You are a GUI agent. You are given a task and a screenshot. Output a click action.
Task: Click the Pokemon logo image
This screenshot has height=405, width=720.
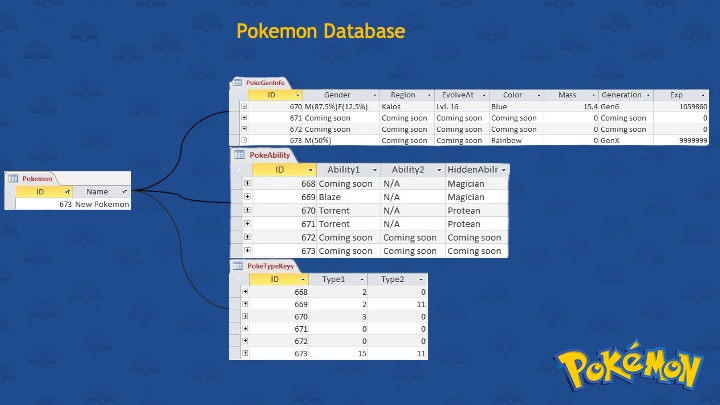pyautogui.click(x=629, y=366)
